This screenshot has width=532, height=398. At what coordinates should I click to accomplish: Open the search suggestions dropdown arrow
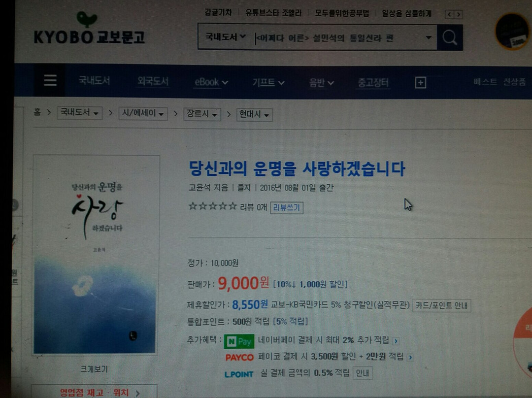click(x=429, y=37)
